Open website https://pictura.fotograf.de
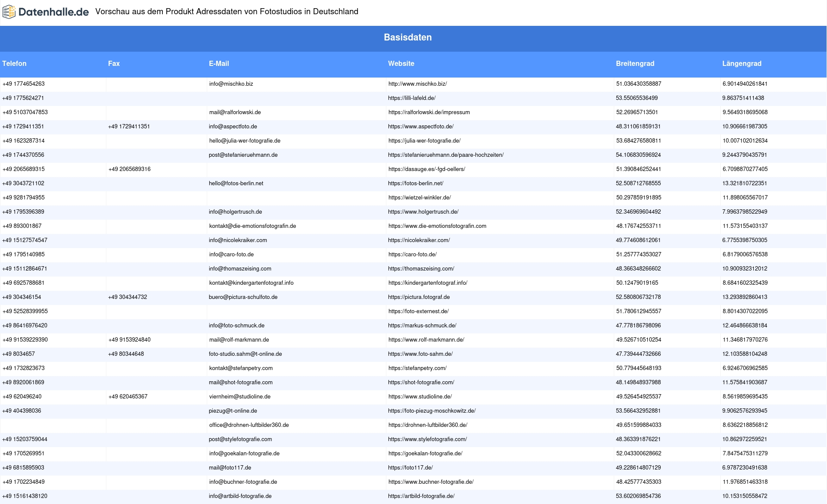The image size is (827, 504). (x=419, y=297)
